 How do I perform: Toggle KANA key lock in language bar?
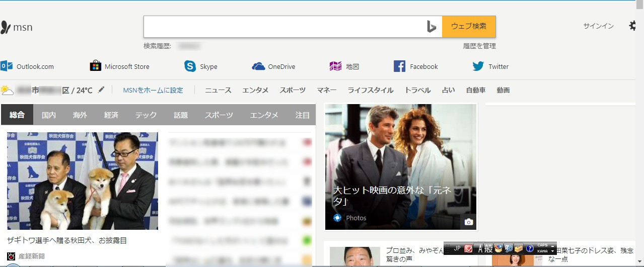tap(542, 251)
